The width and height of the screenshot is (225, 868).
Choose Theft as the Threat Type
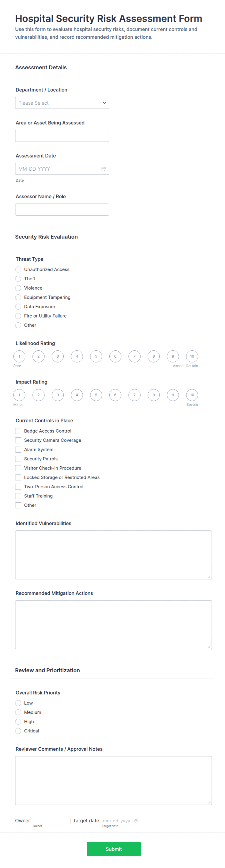pyautogui.click(x=18, y=279)
